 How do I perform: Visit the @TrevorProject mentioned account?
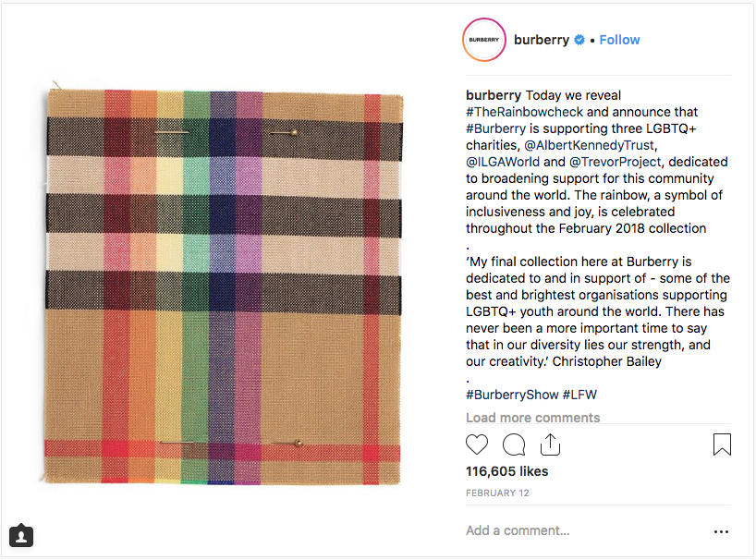tap(614, 161)
